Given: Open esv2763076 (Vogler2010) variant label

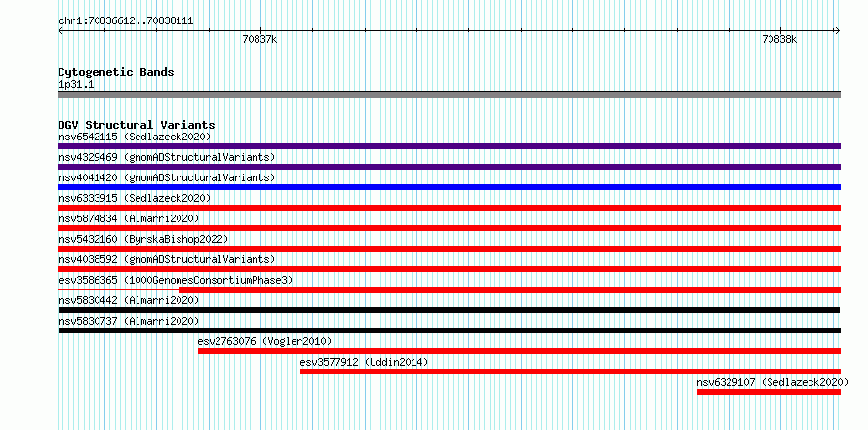Looking at the screenshot, I should [264, 341].
